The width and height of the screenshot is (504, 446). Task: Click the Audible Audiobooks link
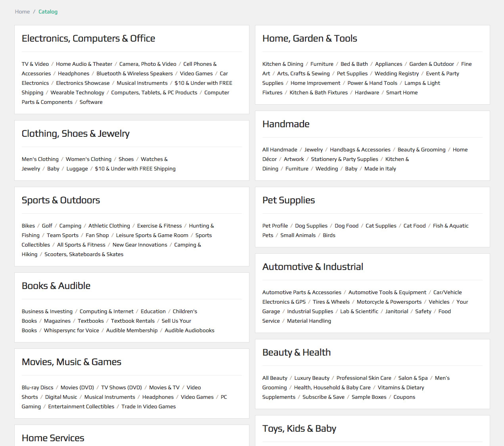tap(190, 330)
